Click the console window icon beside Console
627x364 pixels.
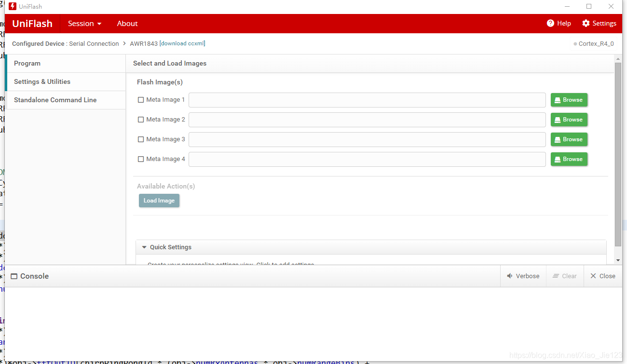pos(14,276)
